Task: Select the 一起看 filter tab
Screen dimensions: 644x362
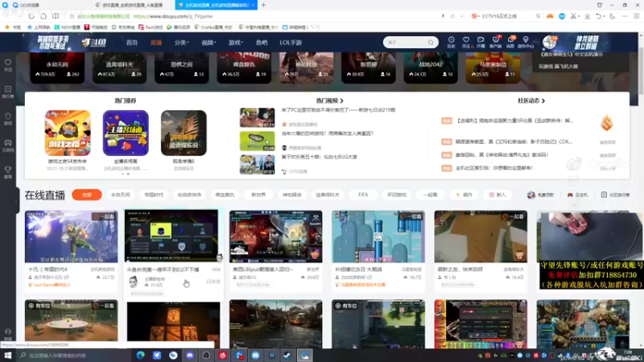Action: coord(430,195)
